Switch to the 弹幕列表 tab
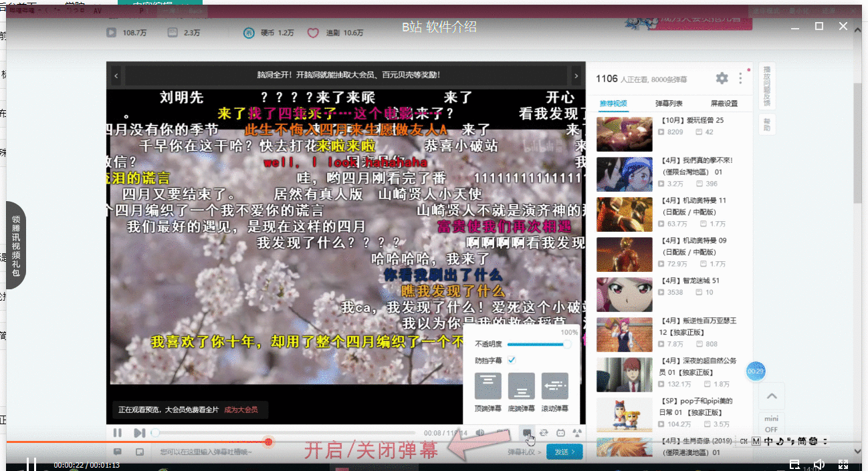868x471 pixels. pos(669,104)
